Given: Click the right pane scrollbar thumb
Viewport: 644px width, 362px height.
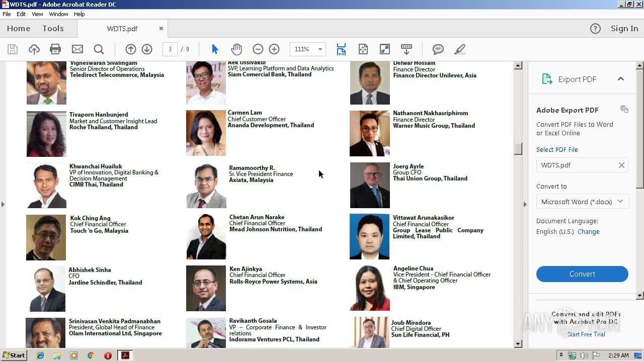Looking at the screenshot, I should tap(640, 129).
